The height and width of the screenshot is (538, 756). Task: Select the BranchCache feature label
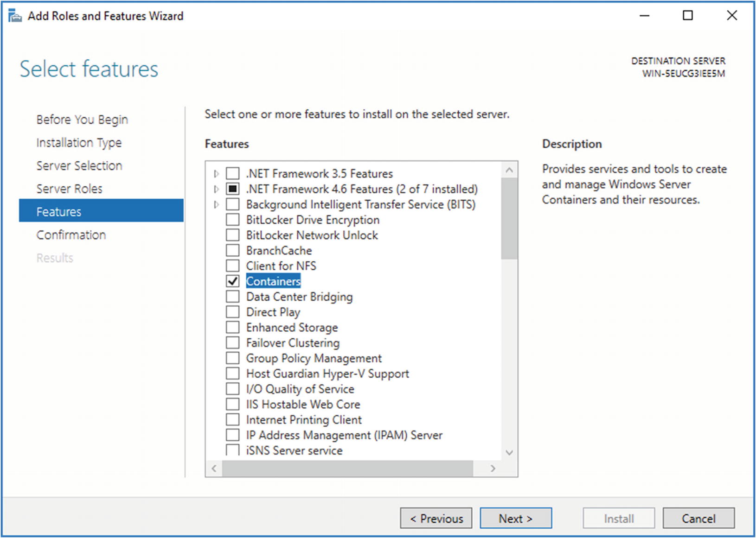pyautogui.click(x=279, y=250)
